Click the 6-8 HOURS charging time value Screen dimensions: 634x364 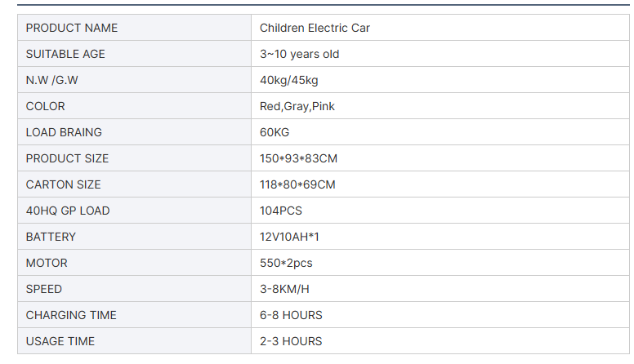[291, 315]
